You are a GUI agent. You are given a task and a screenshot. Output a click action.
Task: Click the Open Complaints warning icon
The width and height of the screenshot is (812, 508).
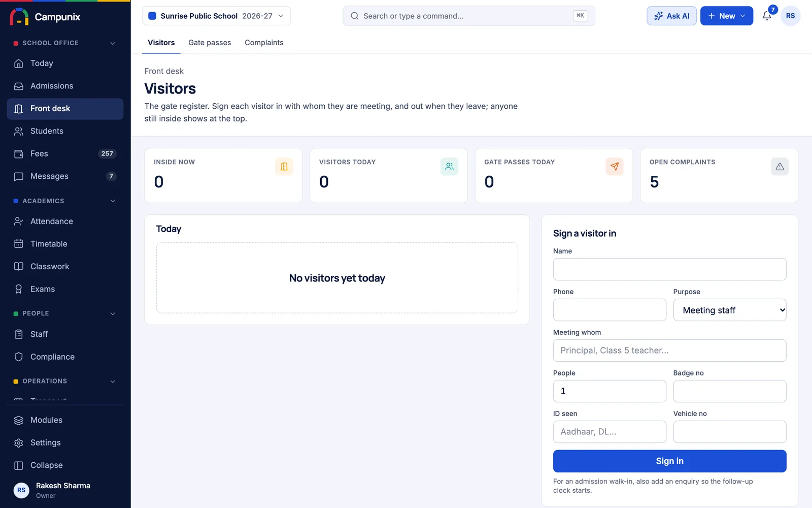tap(780, 167)
